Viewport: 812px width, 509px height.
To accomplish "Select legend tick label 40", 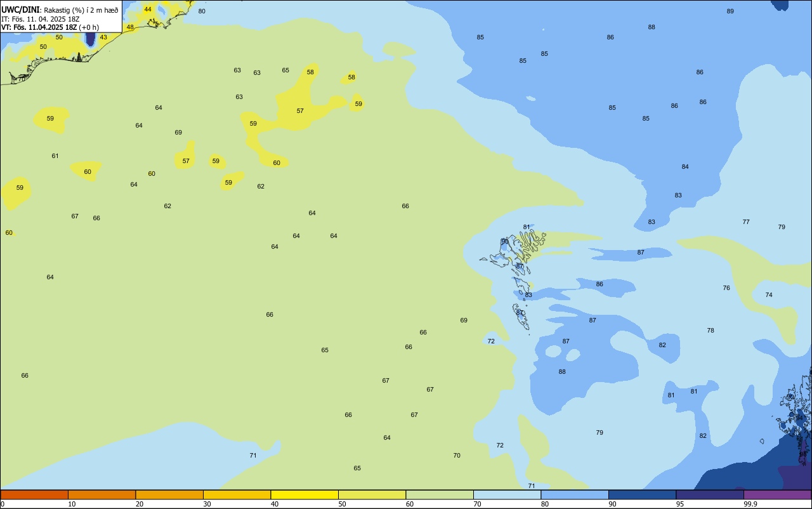I will [x=275, y=504].
